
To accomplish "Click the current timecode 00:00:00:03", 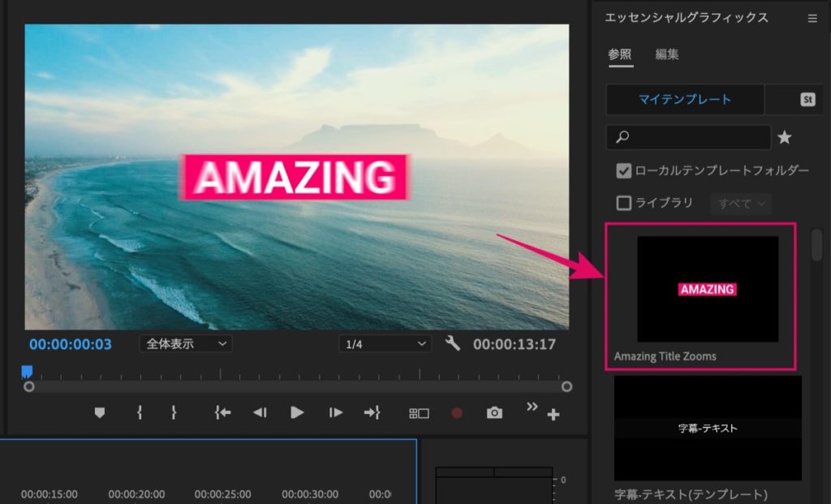I will pos(71,344).
